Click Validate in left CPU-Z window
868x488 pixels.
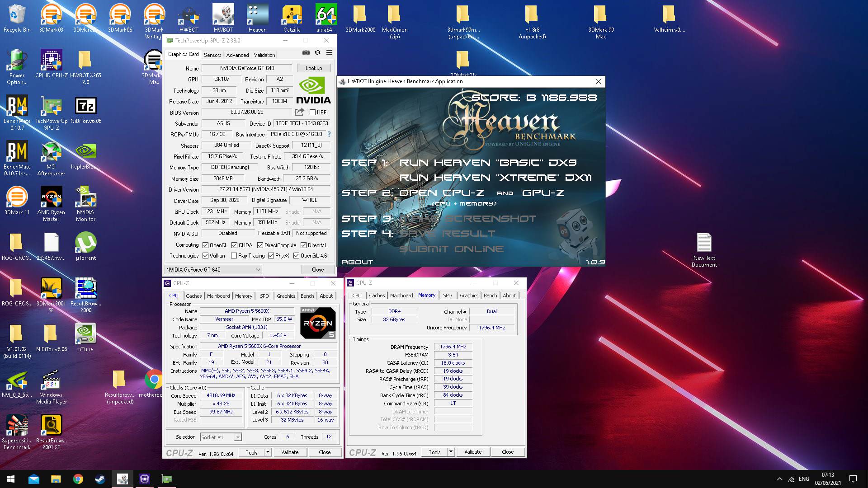click(x=290, y=452)
